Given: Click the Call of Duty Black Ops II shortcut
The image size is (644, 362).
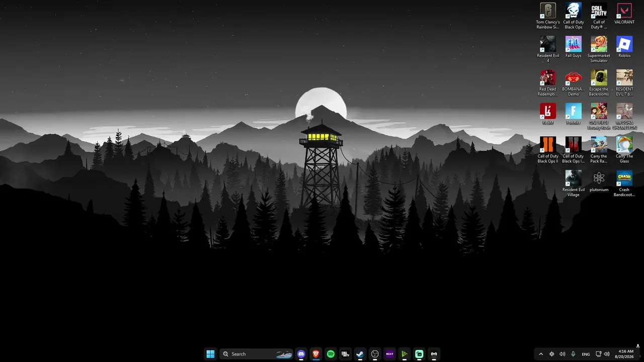Looking at the screenshot, I should click(x=548, y=150).
